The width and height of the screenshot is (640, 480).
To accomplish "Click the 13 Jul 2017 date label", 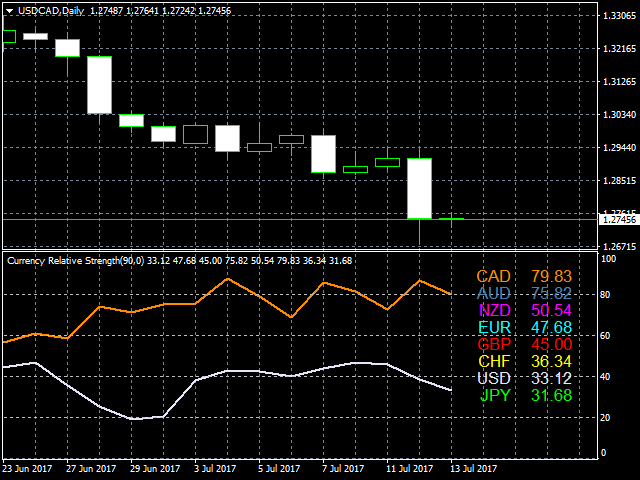I will [473, 468].
